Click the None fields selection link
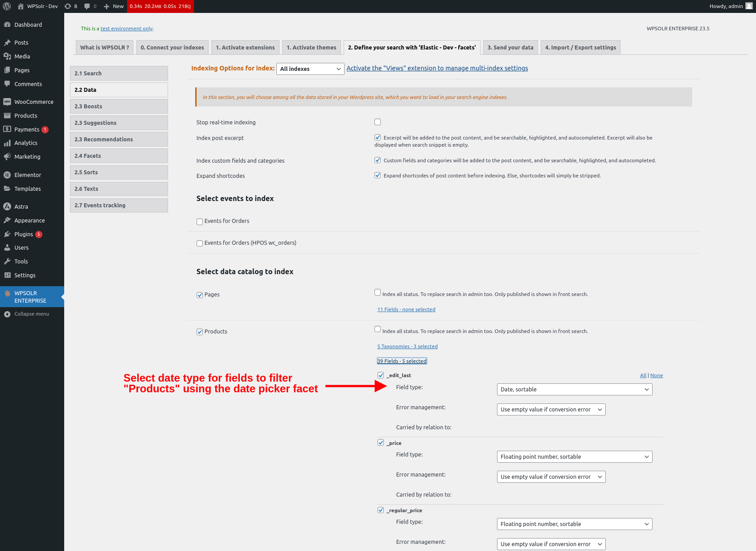The image size is (756, 551). [657, 375]
